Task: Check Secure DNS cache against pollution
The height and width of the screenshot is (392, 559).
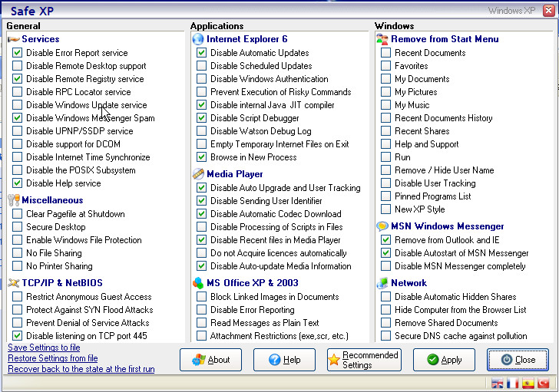Action: tap(385, 336)
